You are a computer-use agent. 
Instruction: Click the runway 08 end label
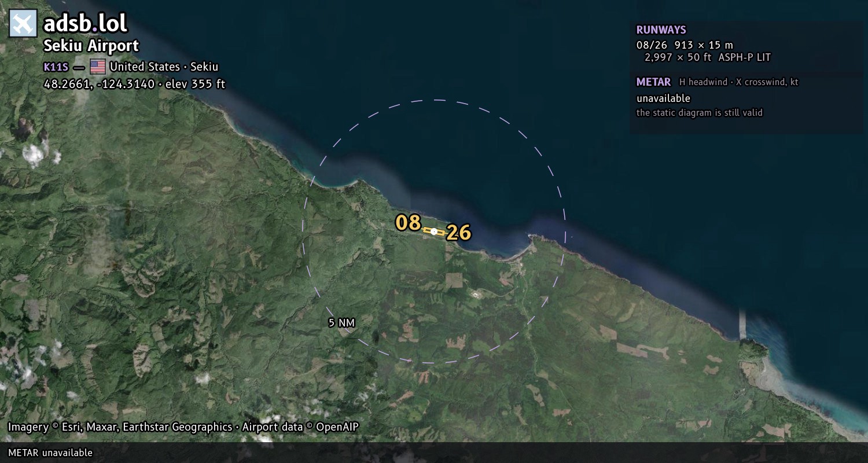coord(407,223)
